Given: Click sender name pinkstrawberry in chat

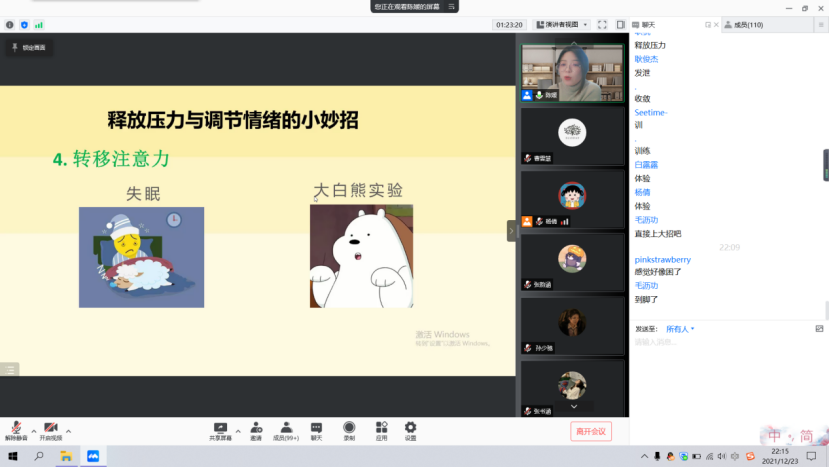Looking at the screenshot, I should tap(662, 259).
